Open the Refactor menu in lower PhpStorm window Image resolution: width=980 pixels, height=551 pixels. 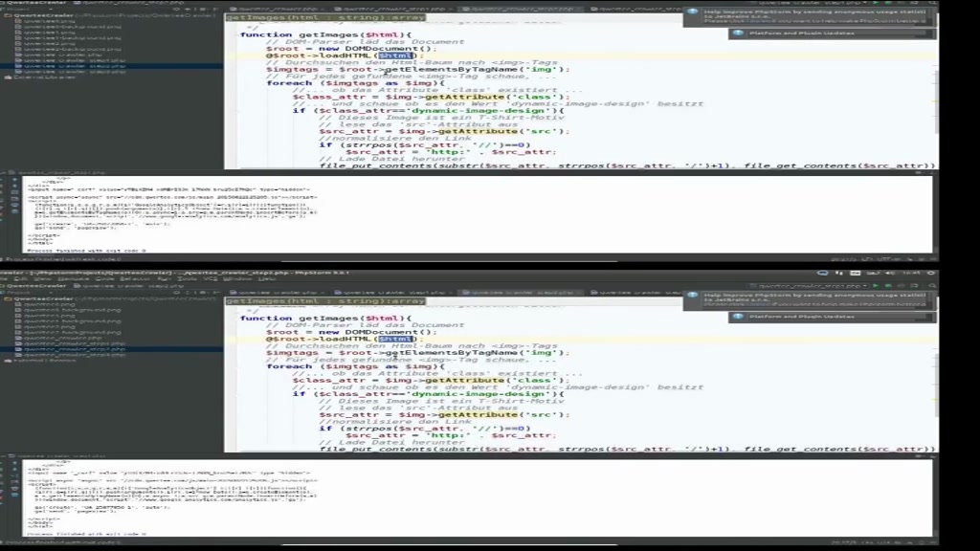(134, 278)
